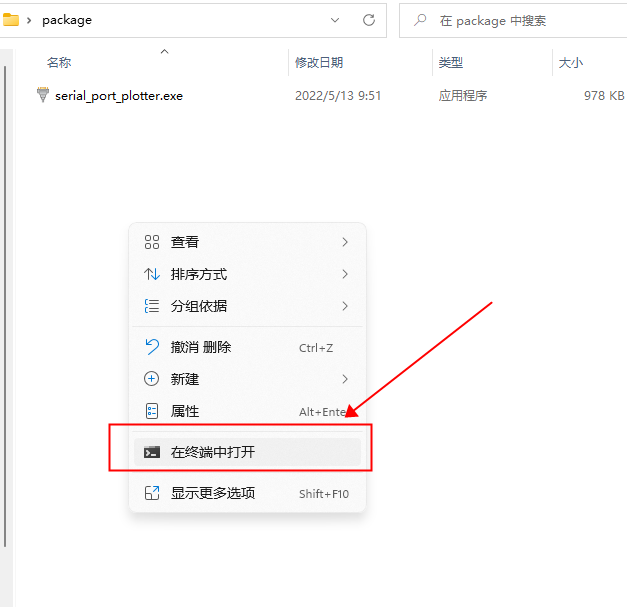
Task: Expand the 分组依据 submenu arrow
Action: [345, 306]
